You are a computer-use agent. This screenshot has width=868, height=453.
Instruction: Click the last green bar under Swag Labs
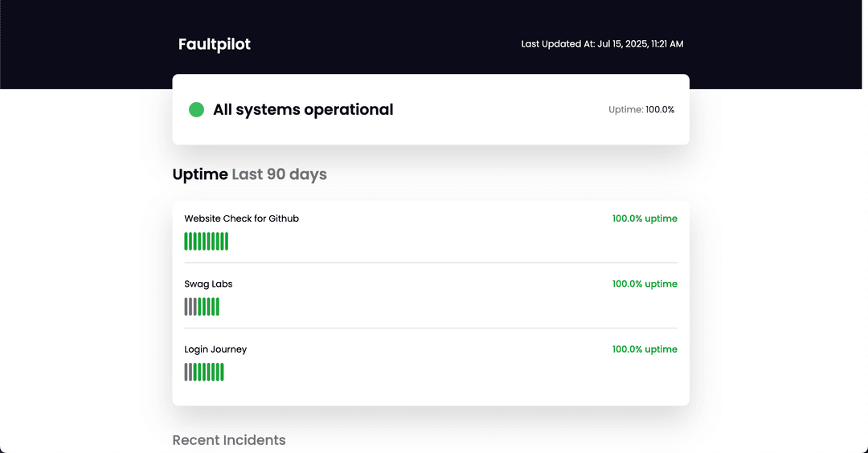(x=218, y=307)
